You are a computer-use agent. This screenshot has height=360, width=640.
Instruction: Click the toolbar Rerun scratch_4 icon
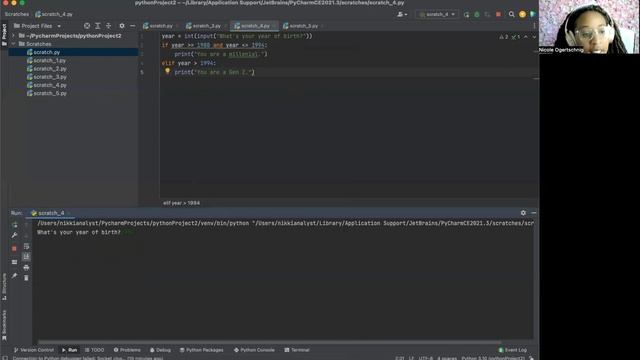click(467, 14)
